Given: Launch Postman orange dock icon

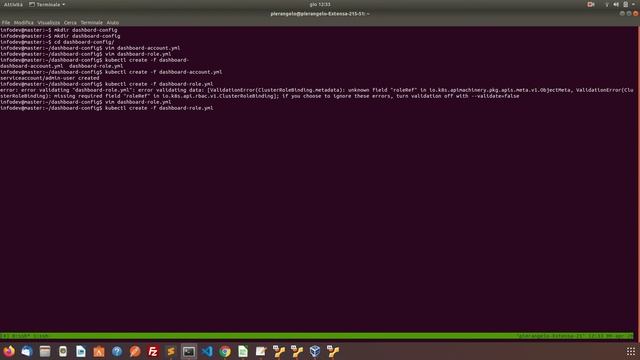Looking at the screenshot, I should tap(135, 351).
